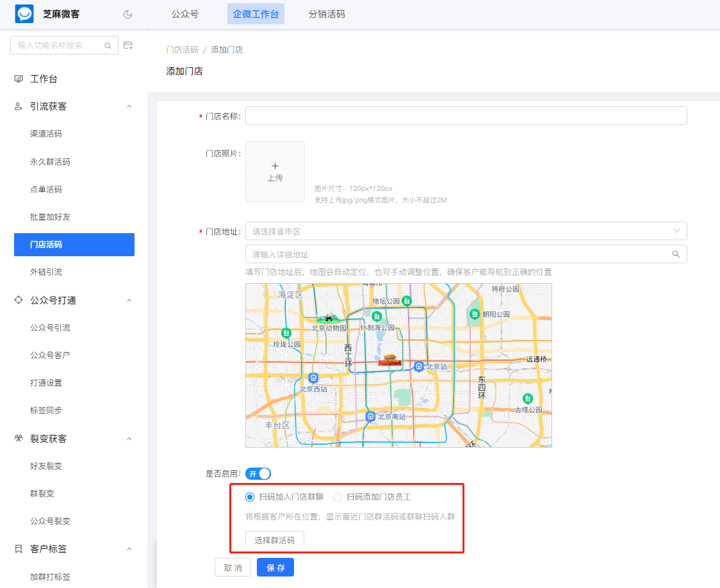Collapse the 客户标签 menu group
This screenshot has height=588, width=720.
129,549
